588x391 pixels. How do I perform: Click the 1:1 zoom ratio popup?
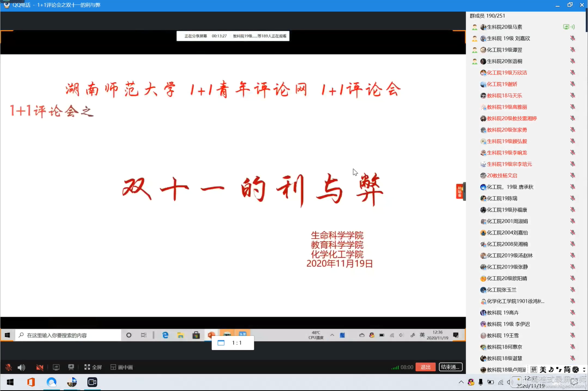click(233, 343)
